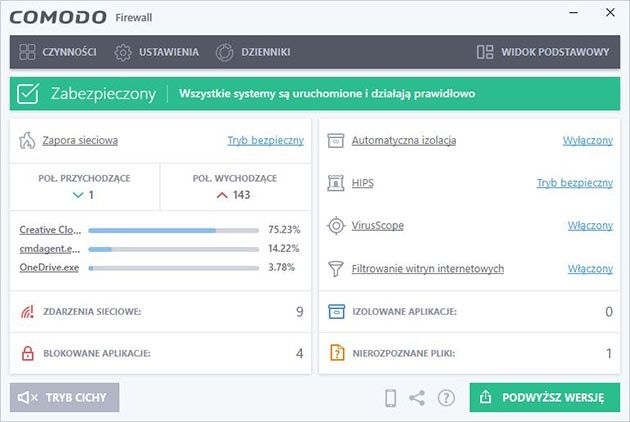Click the web filtering funnel icon
630x422 pixels.
[335, 268]
